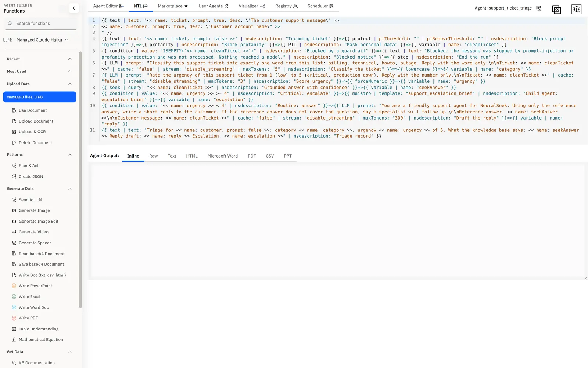Click the sidebar vertical scrollbar
Image resolution: width=588 pixels, height=368 pixels.
coord(80,180)
